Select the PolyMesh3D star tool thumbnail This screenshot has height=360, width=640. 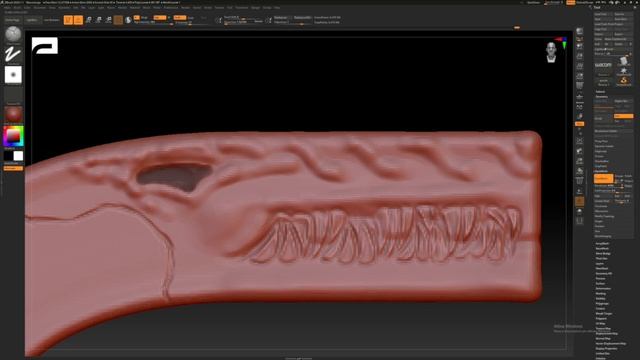(x=624, y=71)
